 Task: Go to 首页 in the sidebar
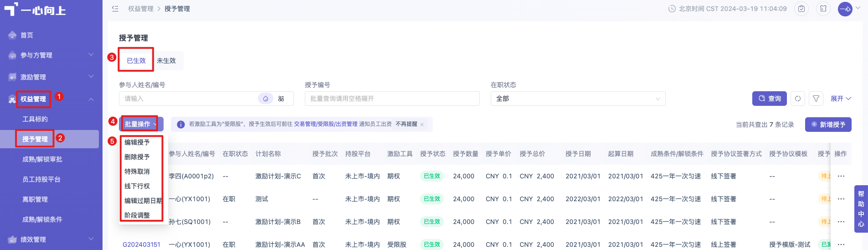point(27,35)
